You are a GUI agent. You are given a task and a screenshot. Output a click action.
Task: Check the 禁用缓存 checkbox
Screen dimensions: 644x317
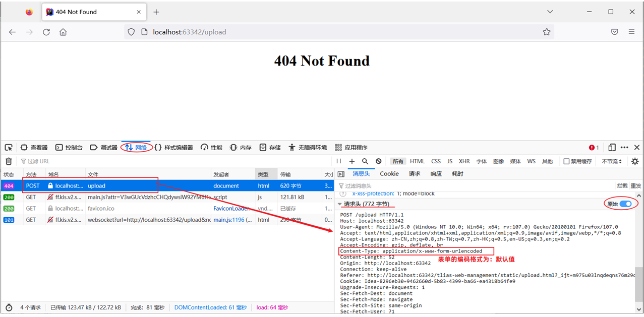tap(566, 161)
